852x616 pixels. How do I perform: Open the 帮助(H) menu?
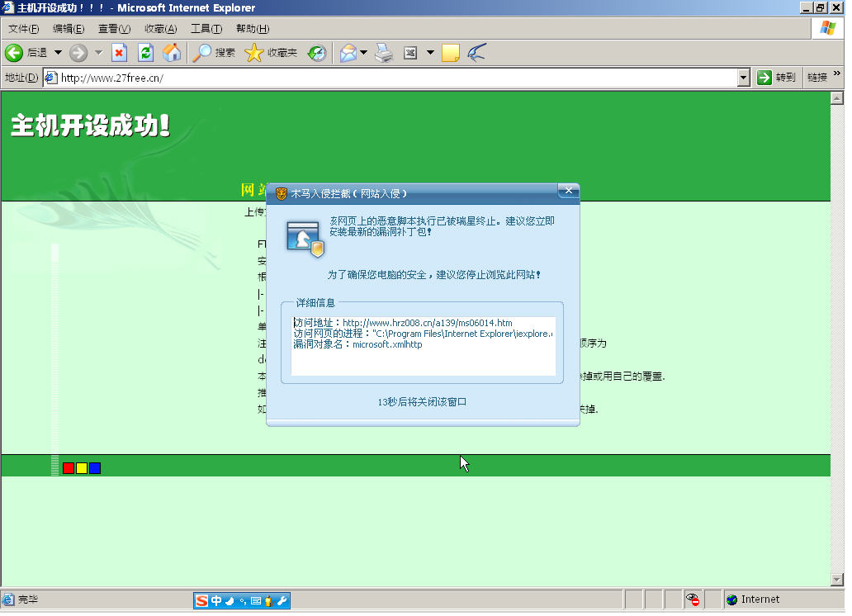(253, 29)
